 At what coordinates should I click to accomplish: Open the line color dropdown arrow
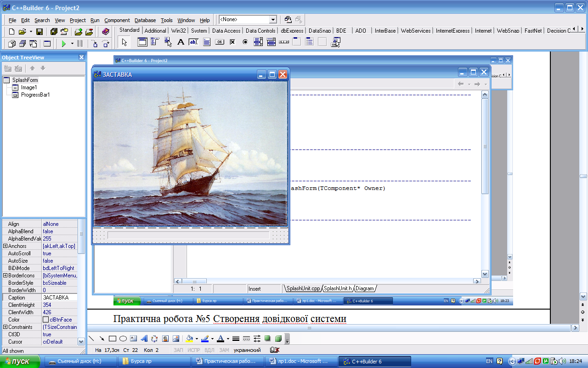tap(212, 339)
